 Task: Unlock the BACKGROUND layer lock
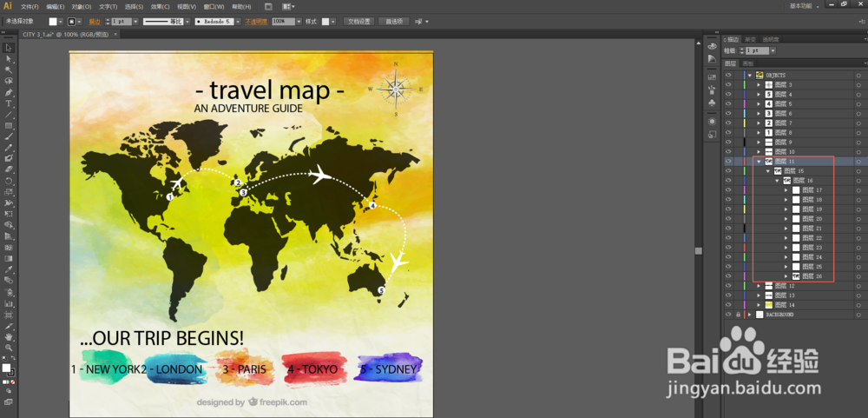[738, 315]
